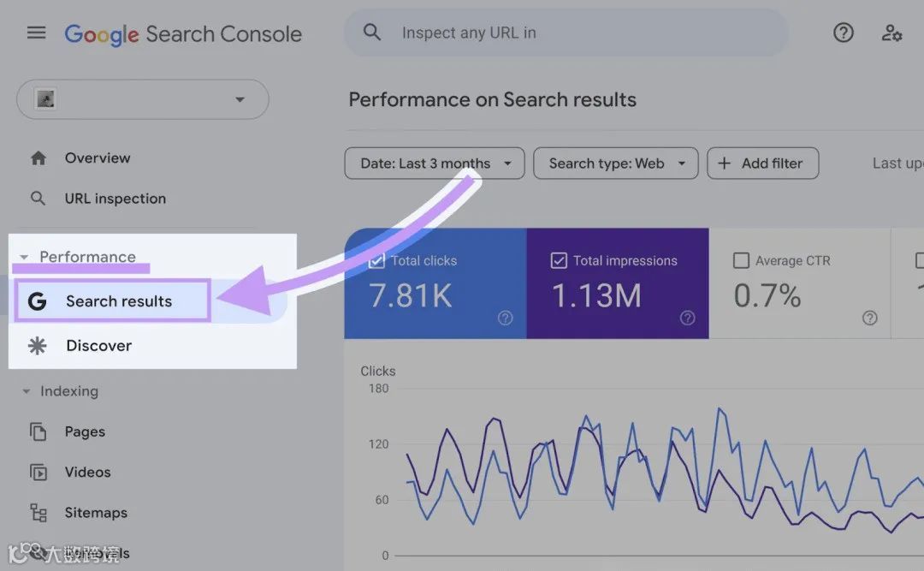This screenshot has height=571, width=924.
Task: Click the Discover asterisk icon
Action: point(38,346)
